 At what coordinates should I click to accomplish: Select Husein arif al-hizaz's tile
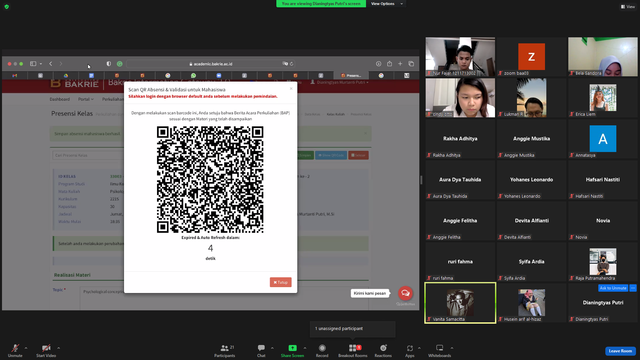tap(531, 303)
